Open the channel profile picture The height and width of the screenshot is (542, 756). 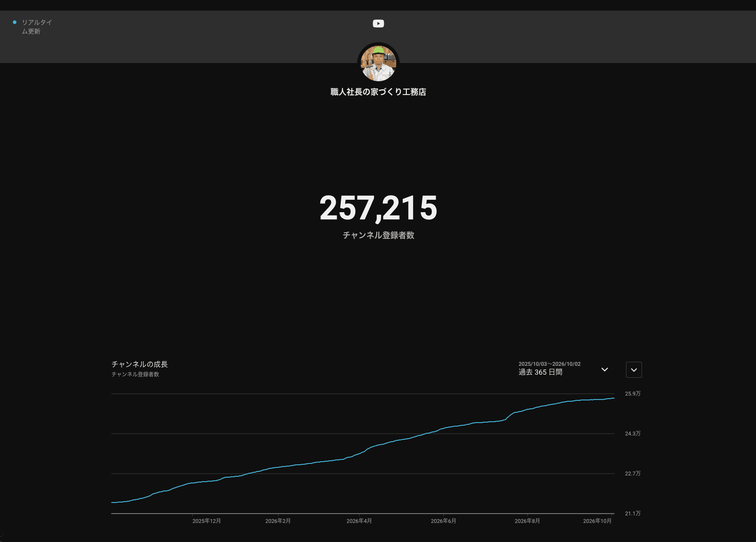[x=378, y=63]
